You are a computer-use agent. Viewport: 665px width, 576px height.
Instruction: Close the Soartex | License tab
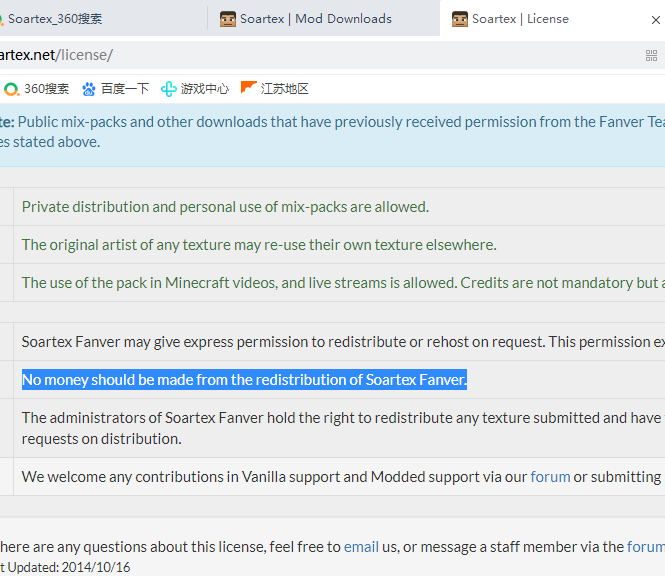coord(655,20)
